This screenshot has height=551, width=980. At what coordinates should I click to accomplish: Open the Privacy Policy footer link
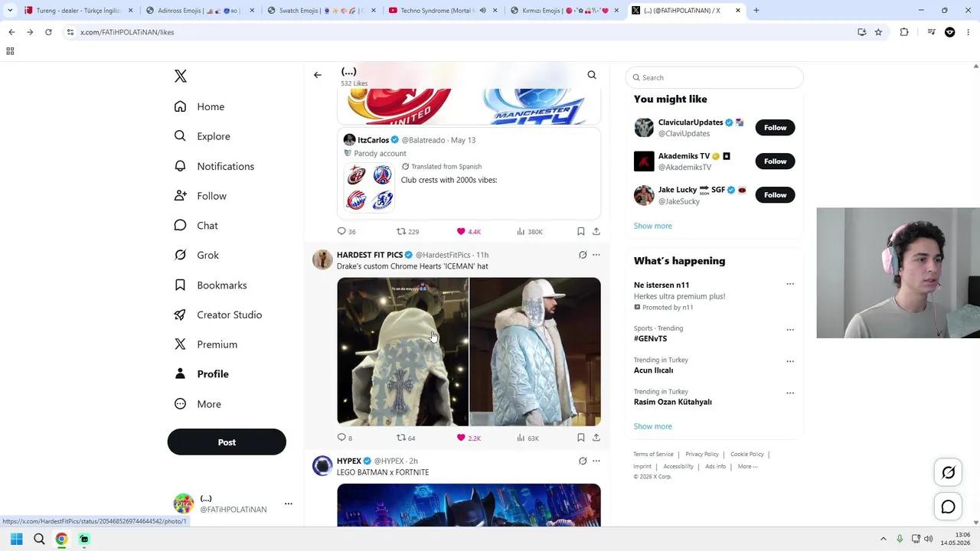702,455
